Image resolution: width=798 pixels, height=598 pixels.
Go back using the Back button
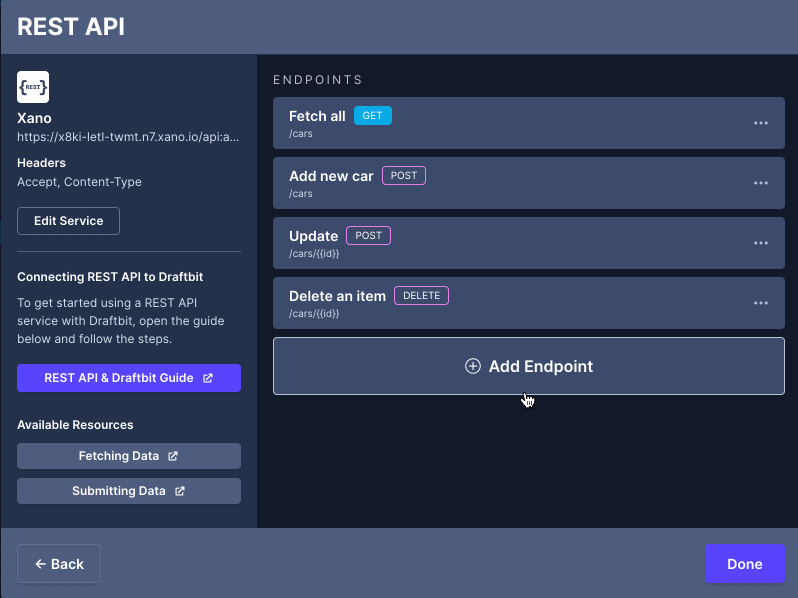(x=59, y=564)
